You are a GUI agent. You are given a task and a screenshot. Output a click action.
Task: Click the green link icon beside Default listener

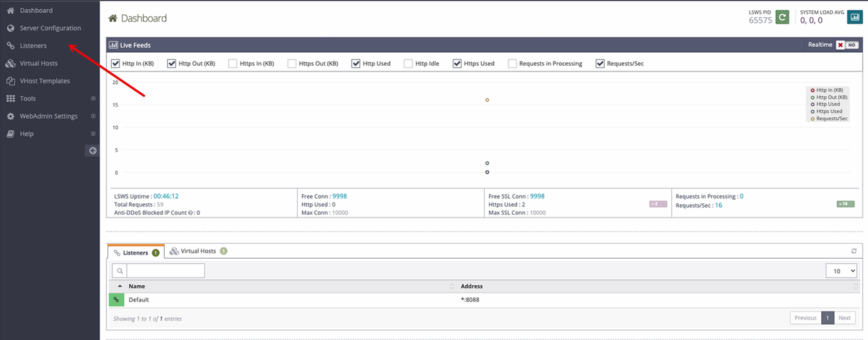(116, 299)
